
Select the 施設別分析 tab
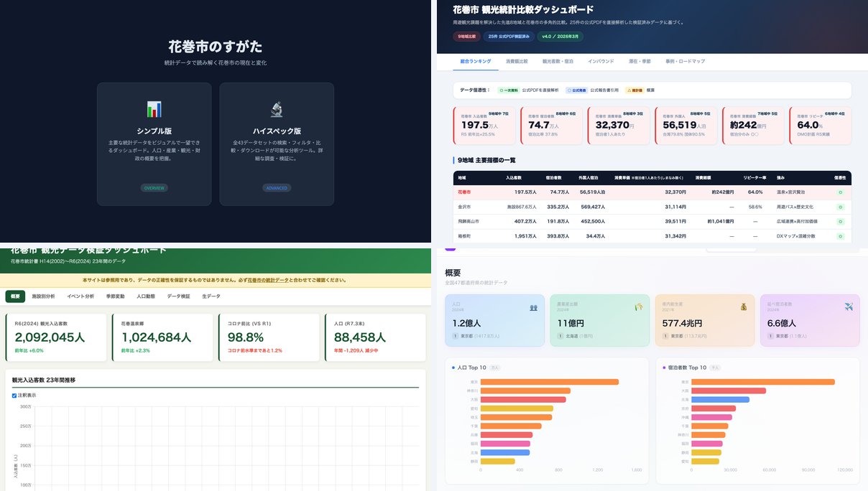(43, 296)
